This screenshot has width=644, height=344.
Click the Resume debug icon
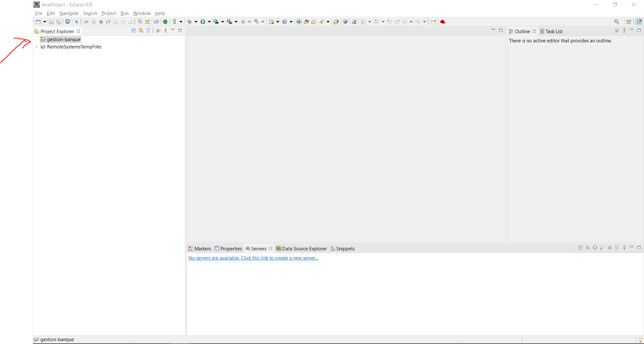pyautogui.click(x=86, y=22)
